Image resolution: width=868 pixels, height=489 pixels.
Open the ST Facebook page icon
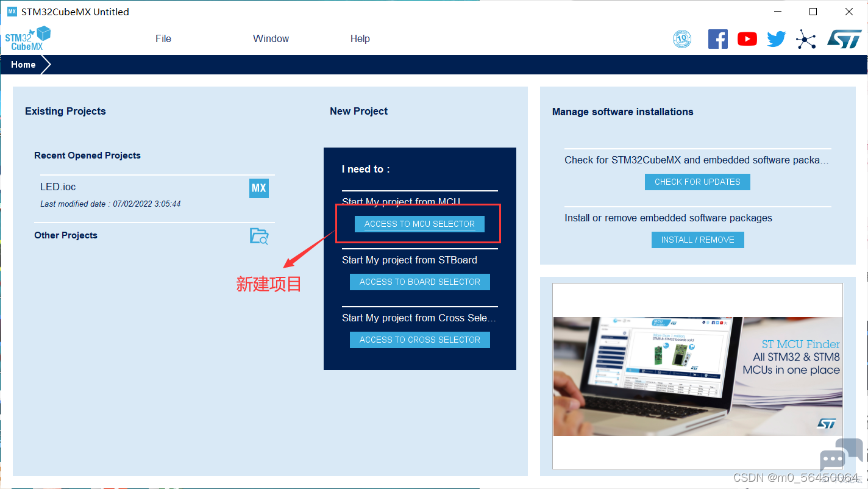(x=717, y=39)
